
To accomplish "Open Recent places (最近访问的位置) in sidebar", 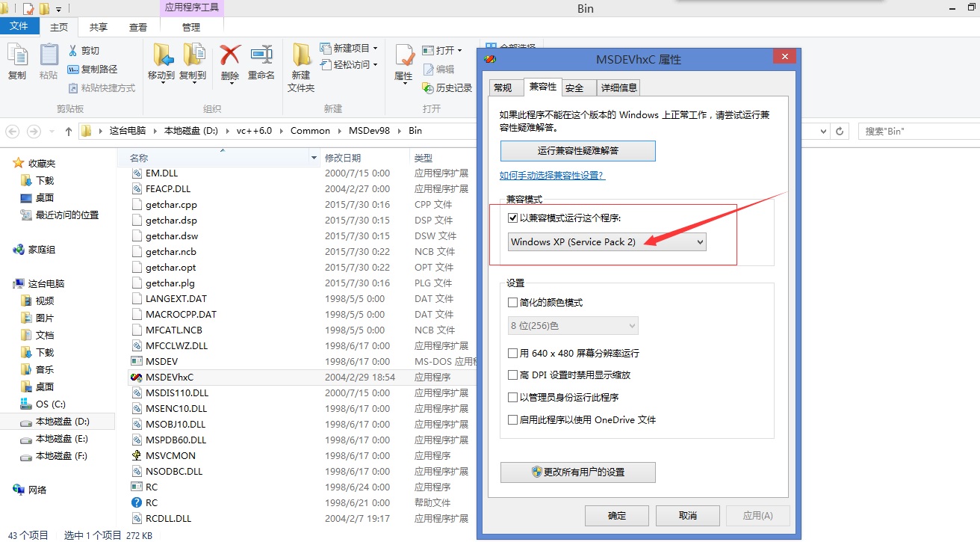I will [x=67, y=215].
